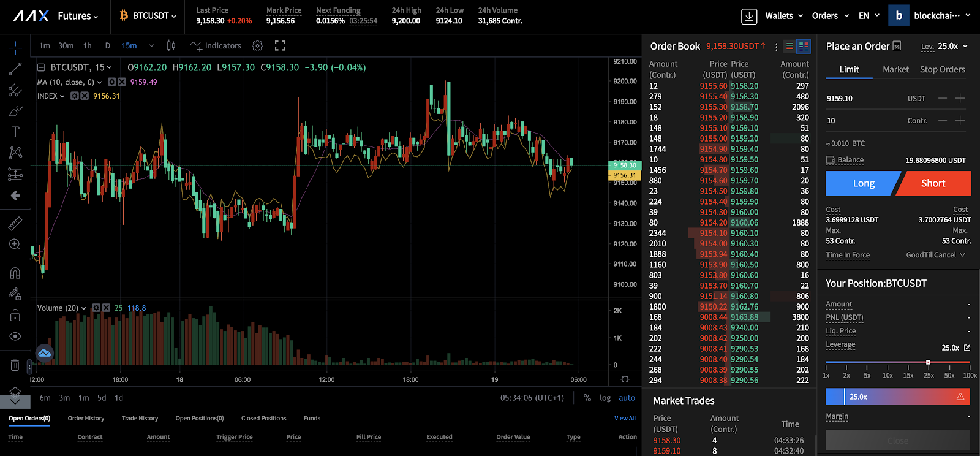Screen dimensions: 980x456
Task: Toggle magnet snap mode
Action: tap(15, 273)
